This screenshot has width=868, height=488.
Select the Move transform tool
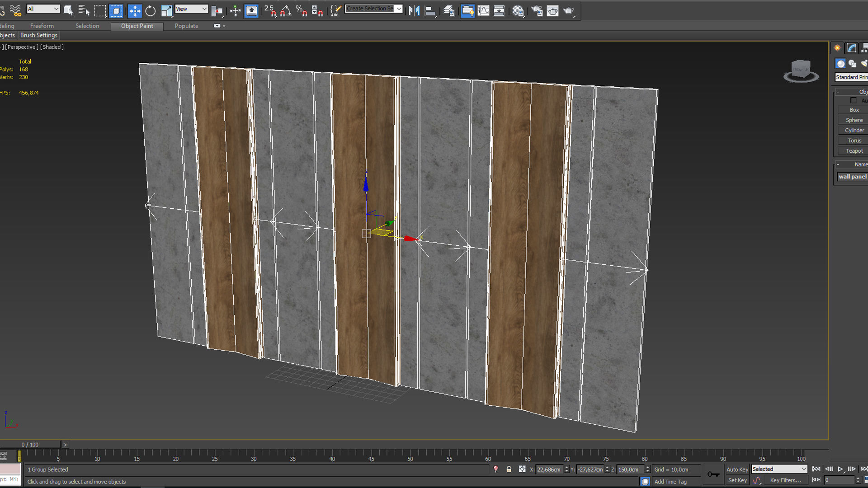(135, 10)
